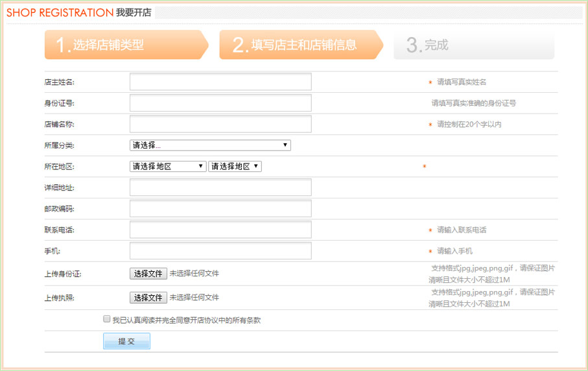This screenshot has width=588, height=371.
Task: Click into the 店铺名称 text box
Action: click(x=220, y=125)
